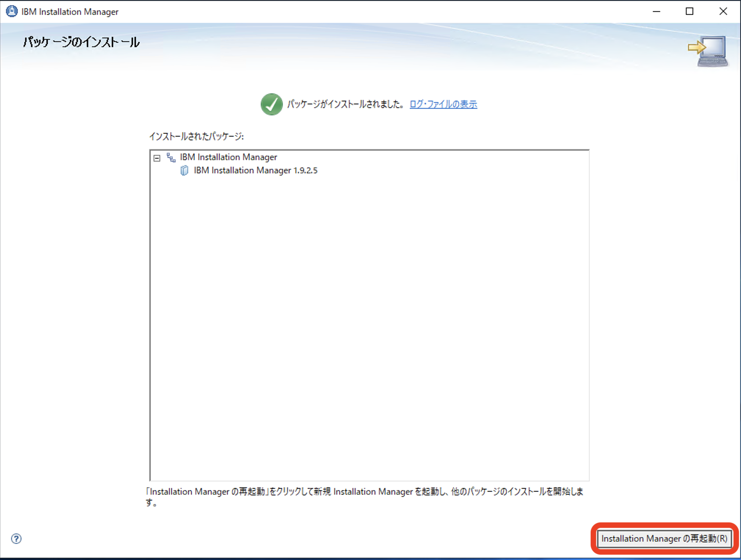Click the package icon beside version 1.9.2.5
741x560 pixels.
tap(184, 170)
